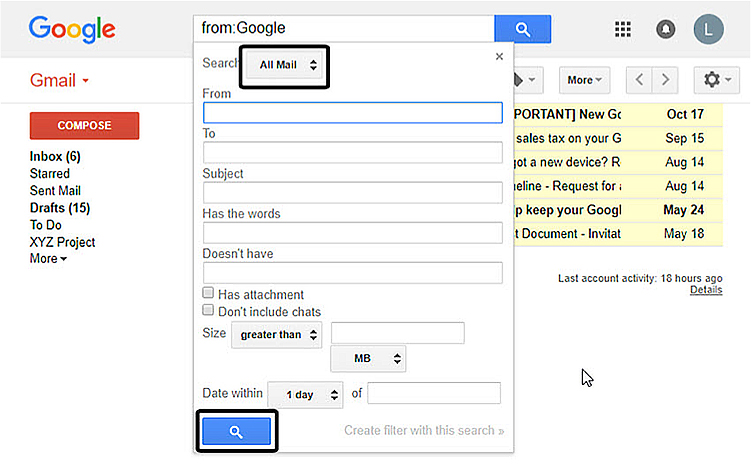Screen dimensions: 751x472
Task: Click the To input field
Action: coord(353,152)
